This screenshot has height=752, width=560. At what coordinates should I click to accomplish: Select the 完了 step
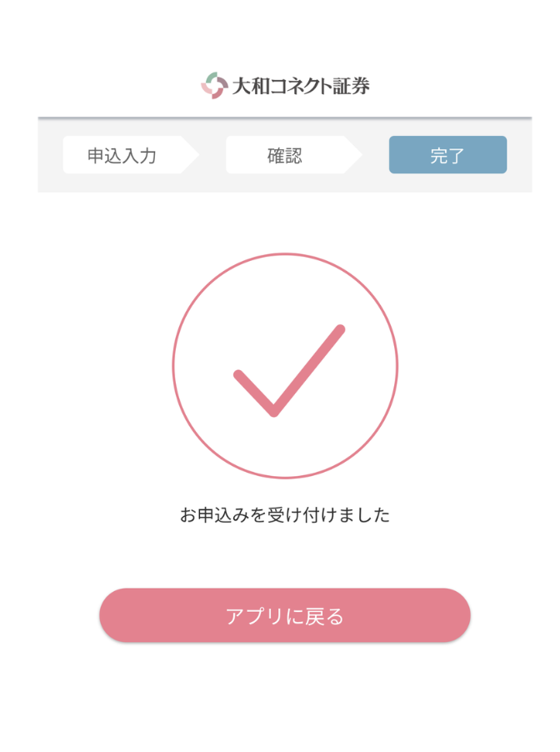447,155
